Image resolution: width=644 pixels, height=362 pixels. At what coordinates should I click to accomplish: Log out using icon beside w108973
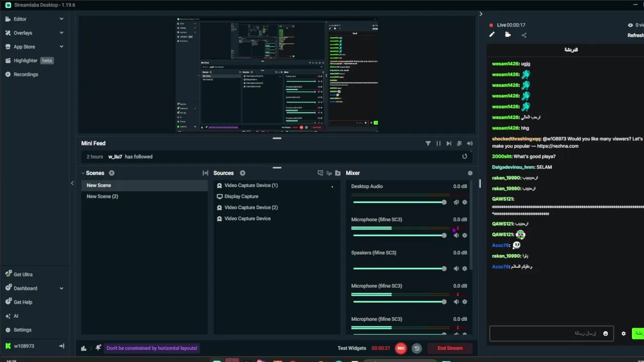coord(61,346)
